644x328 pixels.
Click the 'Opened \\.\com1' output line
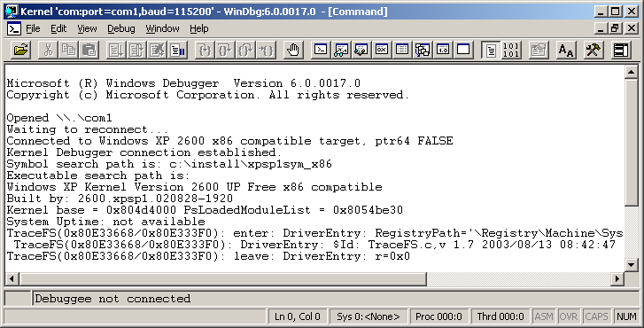pos(59,118)
